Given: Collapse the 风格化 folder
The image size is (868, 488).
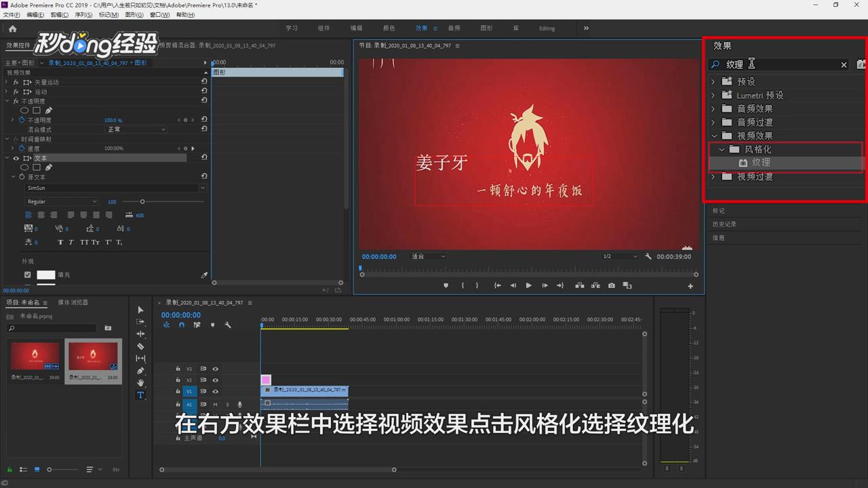Looking at the screenshot, I should point(722,149).
